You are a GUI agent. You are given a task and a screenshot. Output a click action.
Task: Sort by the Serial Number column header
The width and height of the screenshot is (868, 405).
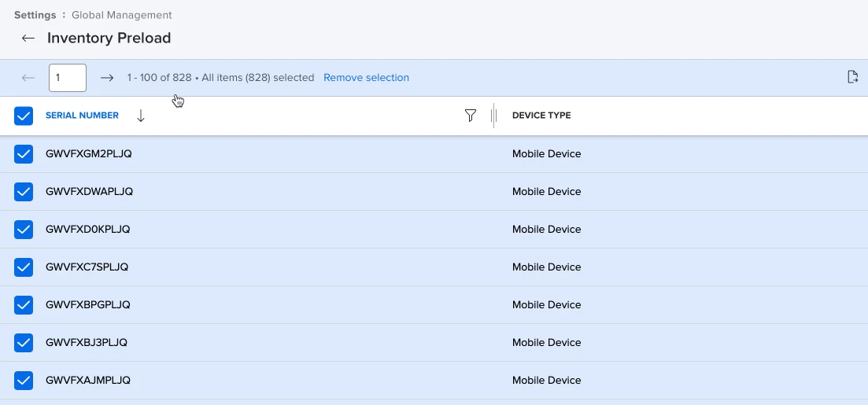pos(82,115)
